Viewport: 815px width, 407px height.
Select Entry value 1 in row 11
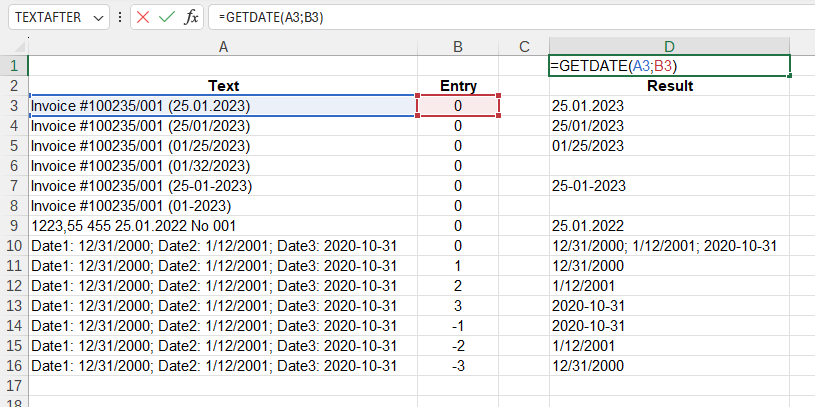tap(458, 266)
